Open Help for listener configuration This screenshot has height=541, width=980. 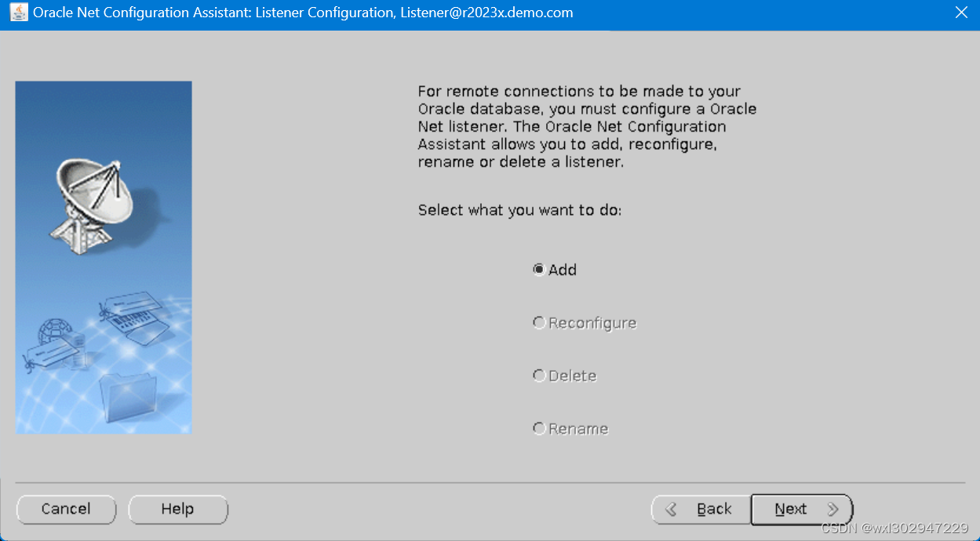click(177, 509)
